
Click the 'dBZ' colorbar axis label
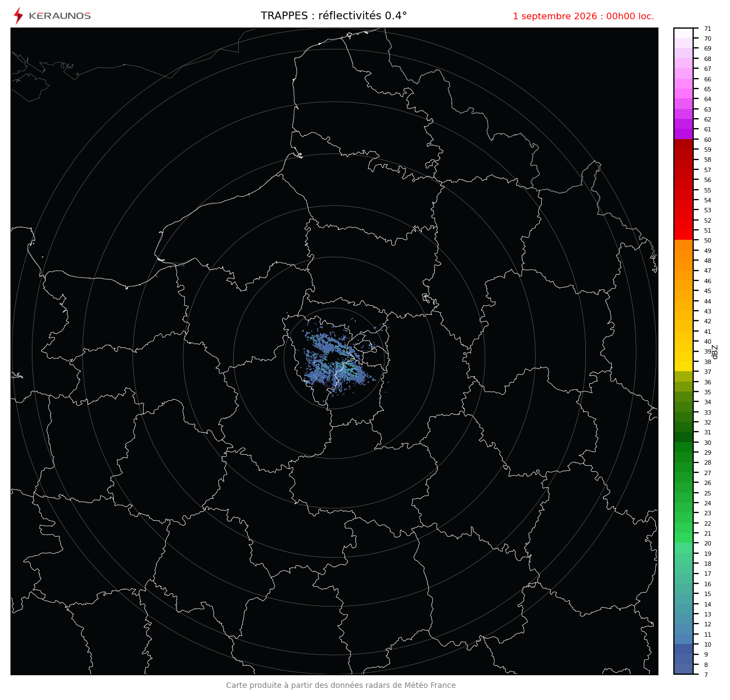pos(715,352)
